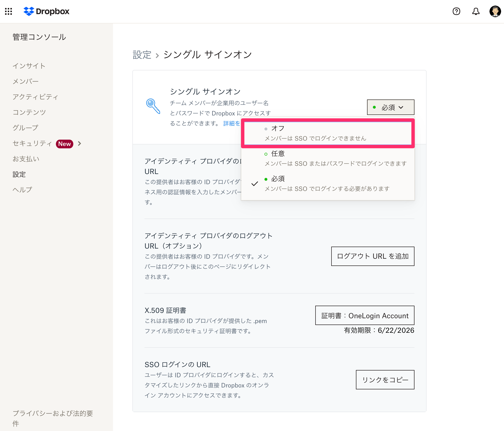Click リンクをコピー button
Image resolution: width=504 pixels, height=431 pixels.
(385, 380)
